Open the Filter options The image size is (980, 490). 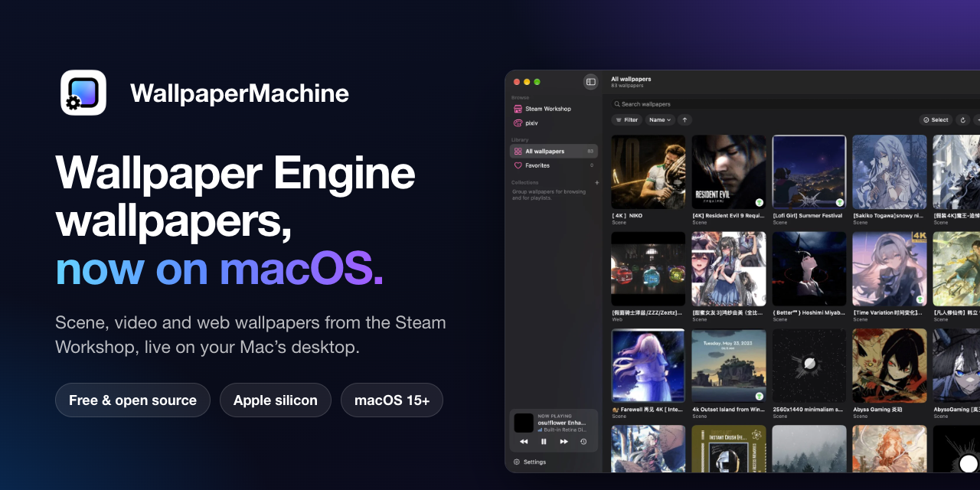click(627, 120)
